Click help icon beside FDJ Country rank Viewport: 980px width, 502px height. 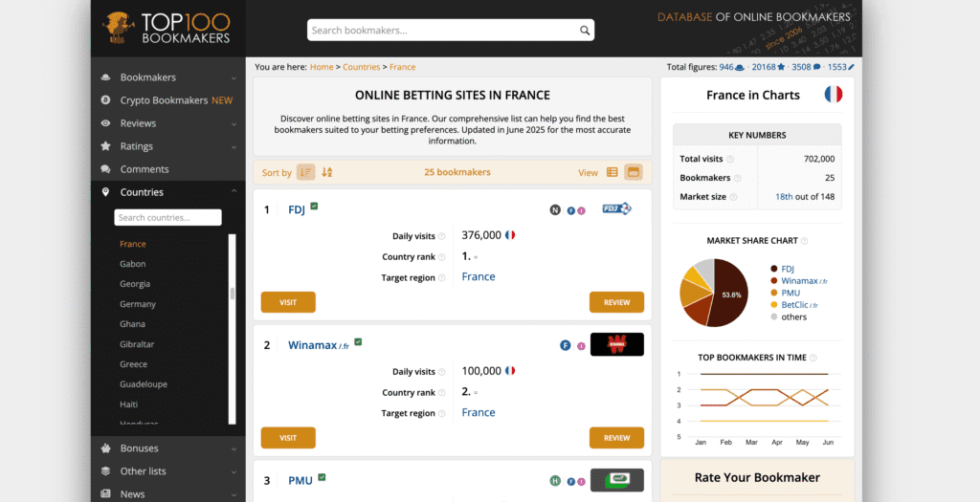click(x=442, y=257)
